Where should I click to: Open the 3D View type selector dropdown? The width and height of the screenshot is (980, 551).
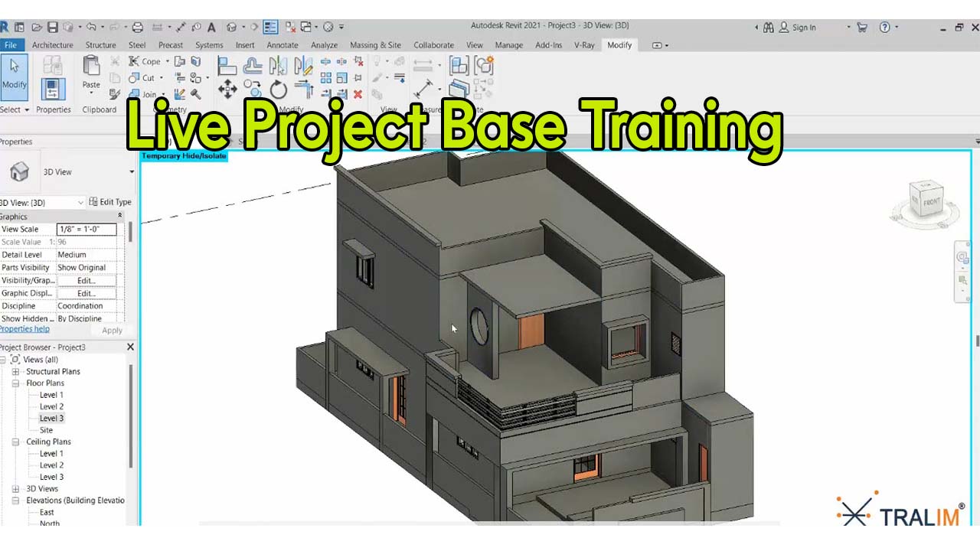(131, 172)
